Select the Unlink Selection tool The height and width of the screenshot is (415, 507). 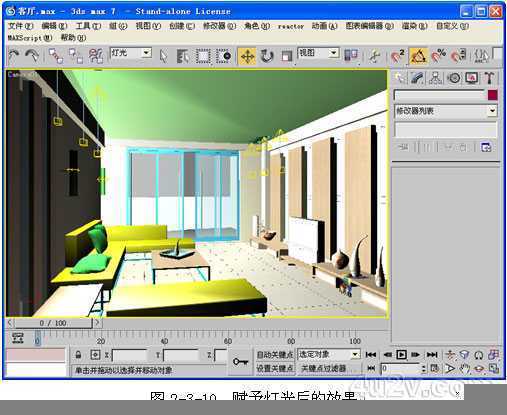(x=76, y=56)
